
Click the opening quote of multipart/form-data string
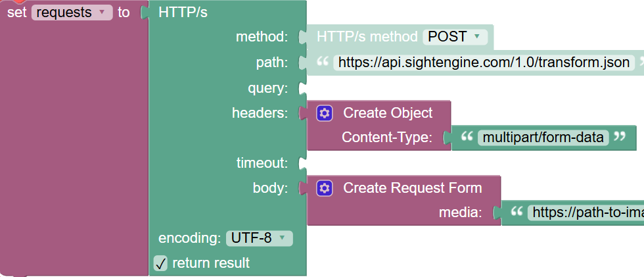[x=467, y=138]
